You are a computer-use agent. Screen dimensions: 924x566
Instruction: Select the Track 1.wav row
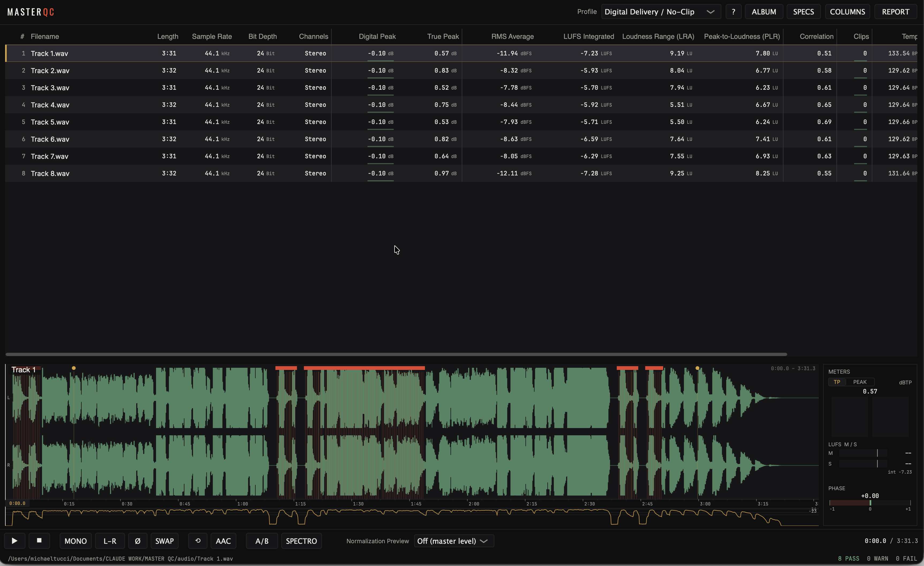[461, 53]
